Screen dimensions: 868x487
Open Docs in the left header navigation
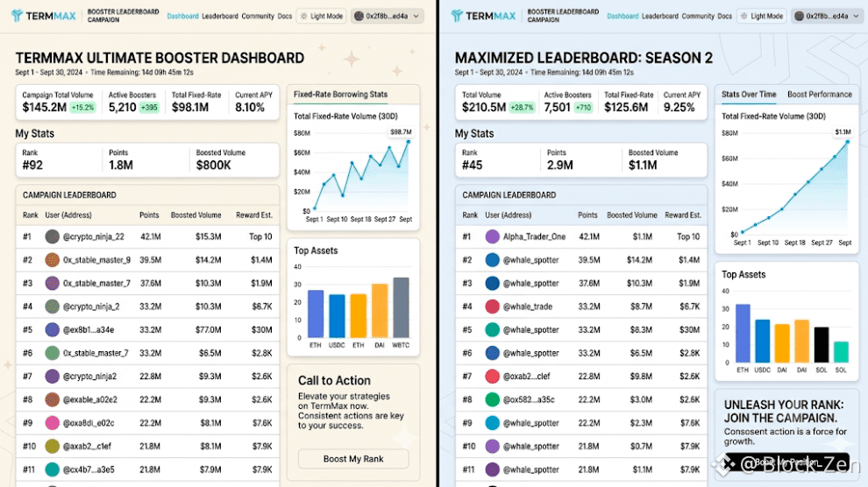coord(285,16)
